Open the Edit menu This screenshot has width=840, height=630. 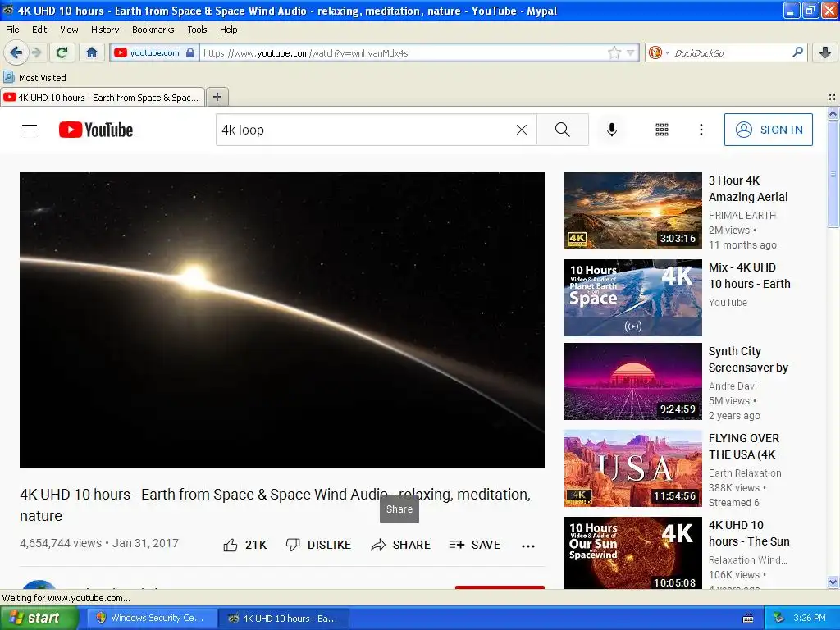pos(39,30)
